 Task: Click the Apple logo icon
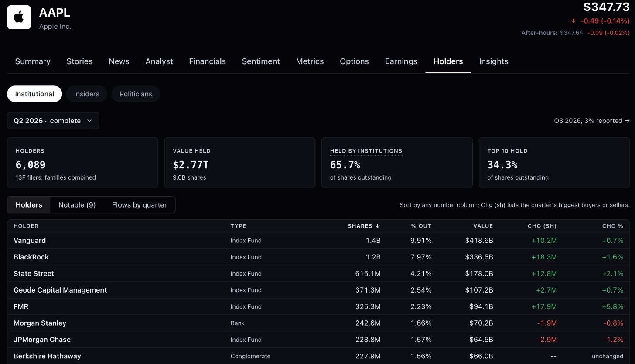[x=19, y=17]
